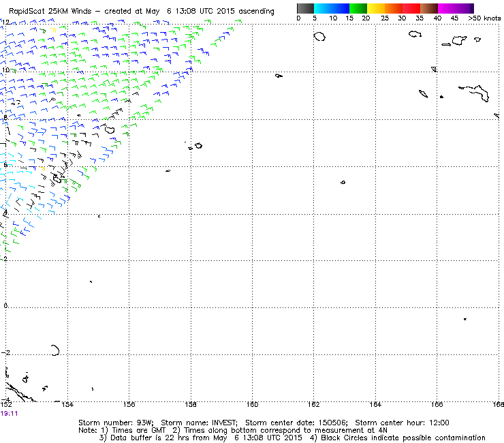The image size is (504, 443).
Task: Click the 'Storm name: INVEST;' text
Action: [199, 423]
